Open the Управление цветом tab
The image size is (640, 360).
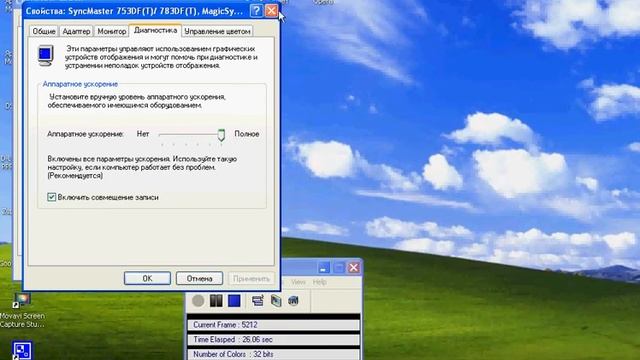[x=217, y=31]
